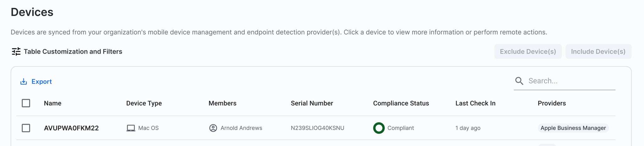644x146 pixels.
Task: Click the table customization sliders icon
Action: (x=16, y=51)
